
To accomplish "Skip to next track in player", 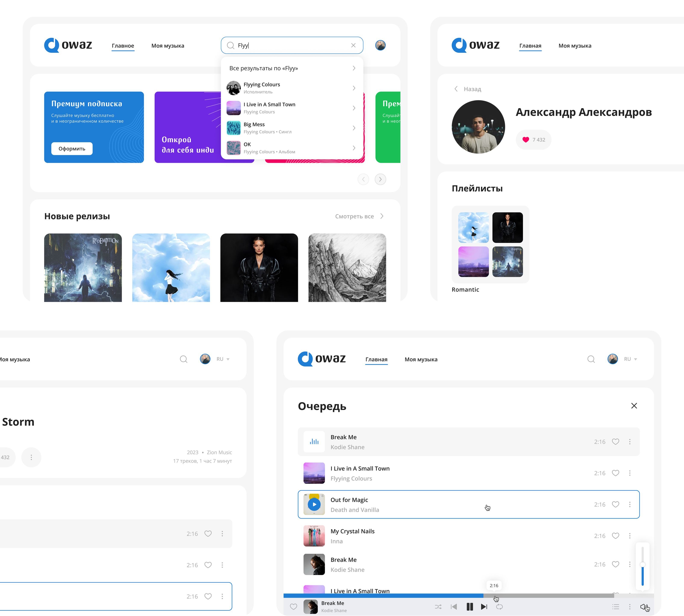I will [x=484, y=607].
